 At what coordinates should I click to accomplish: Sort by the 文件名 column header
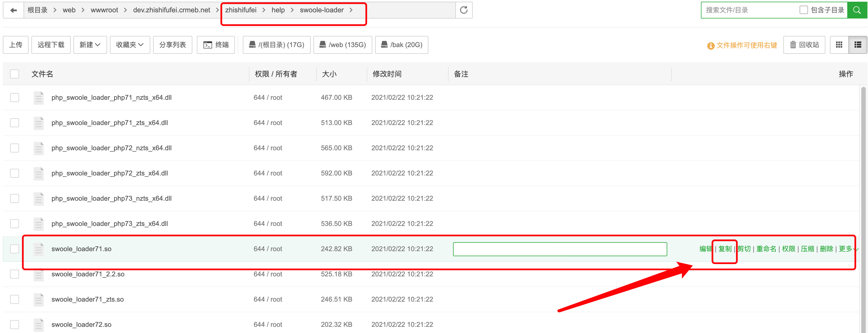tap(42, 74)
